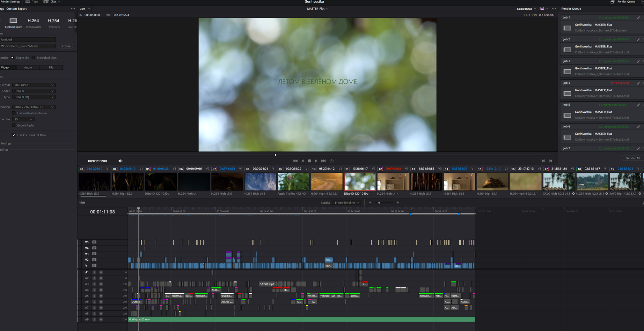Open Type dropdown showing DNxHR HQ
Image resolution: width=644 pixels, height=331 pixels.
tap(34, 97)
